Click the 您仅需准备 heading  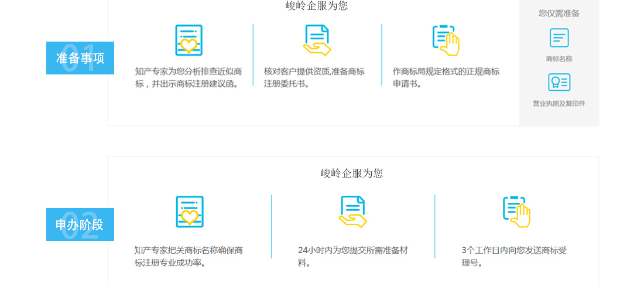tap(559, 13)
